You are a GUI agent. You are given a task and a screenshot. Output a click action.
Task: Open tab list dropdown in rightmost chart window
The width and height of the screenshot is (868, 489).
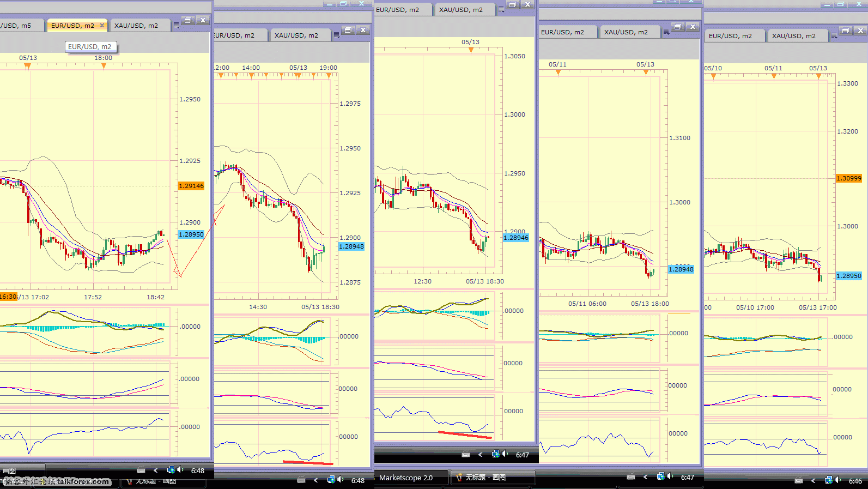tap(834, 36)
